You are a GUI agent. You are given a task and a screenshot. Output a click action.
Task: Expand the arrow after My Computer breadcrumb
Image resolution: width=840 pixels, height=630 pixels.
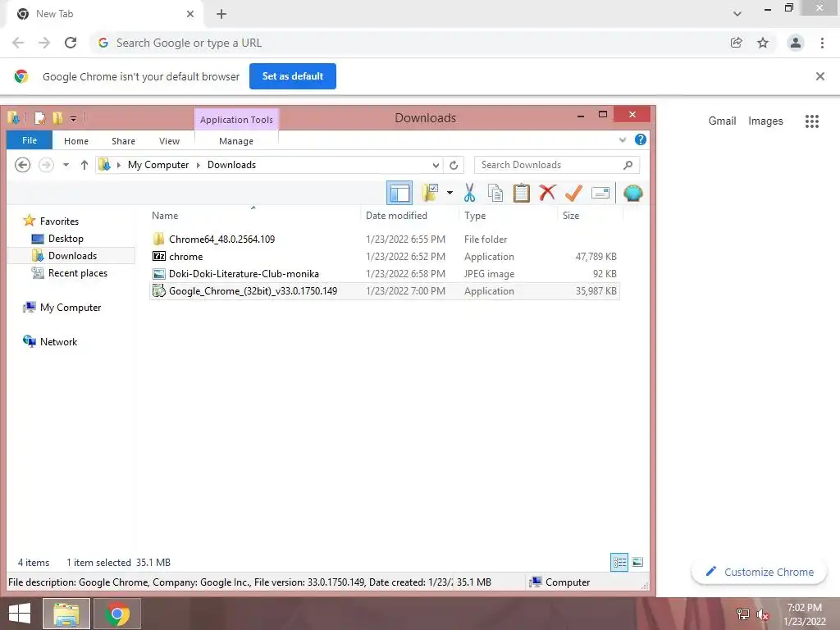pyautogui.click(x=199, y=165)
